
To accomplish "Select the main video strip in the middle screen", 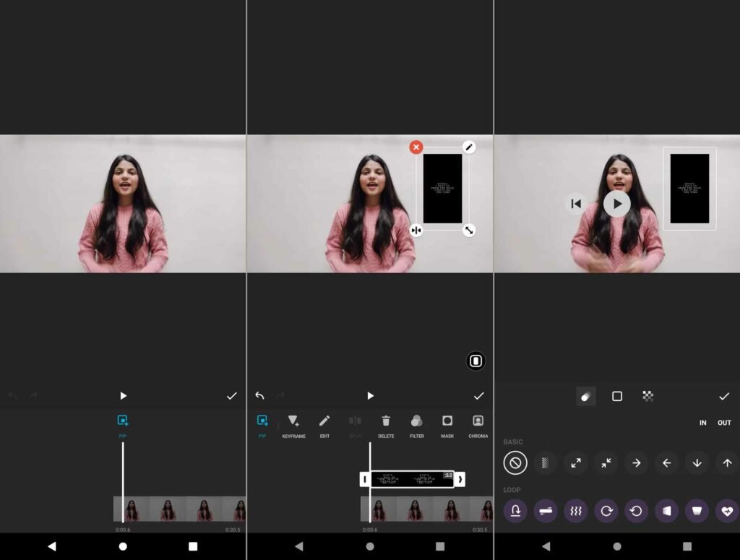I will pyautogui.click(x=426, y=509).
